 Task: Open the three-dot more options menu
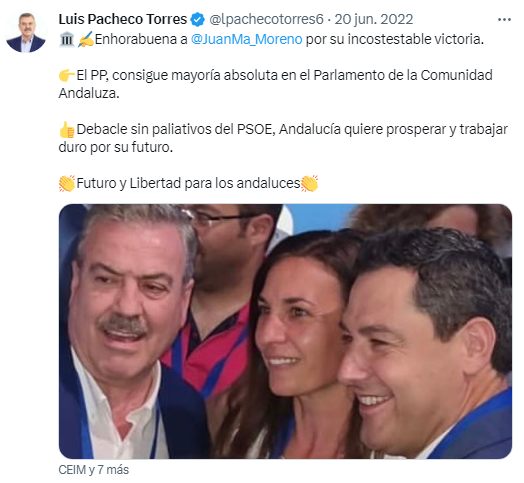(x=504, y=20)
